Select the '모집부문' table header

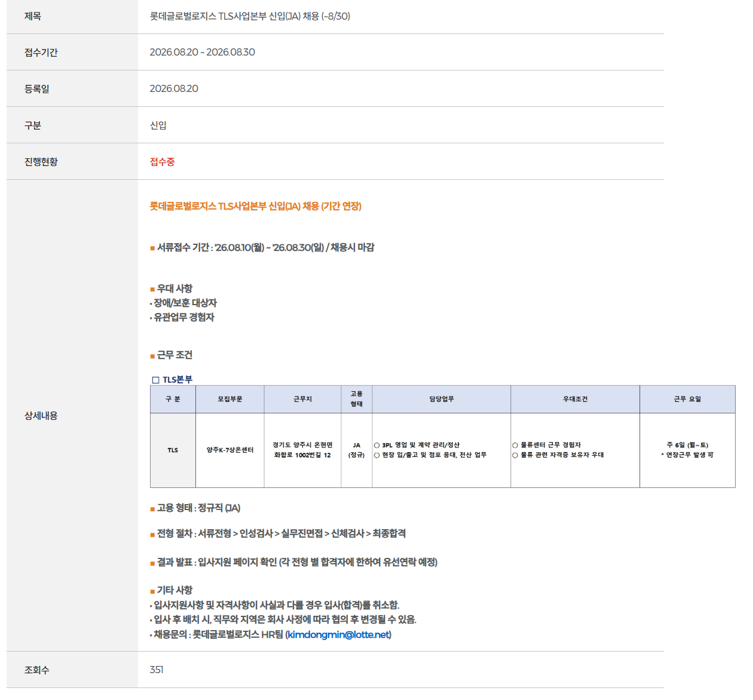point(230,399)
